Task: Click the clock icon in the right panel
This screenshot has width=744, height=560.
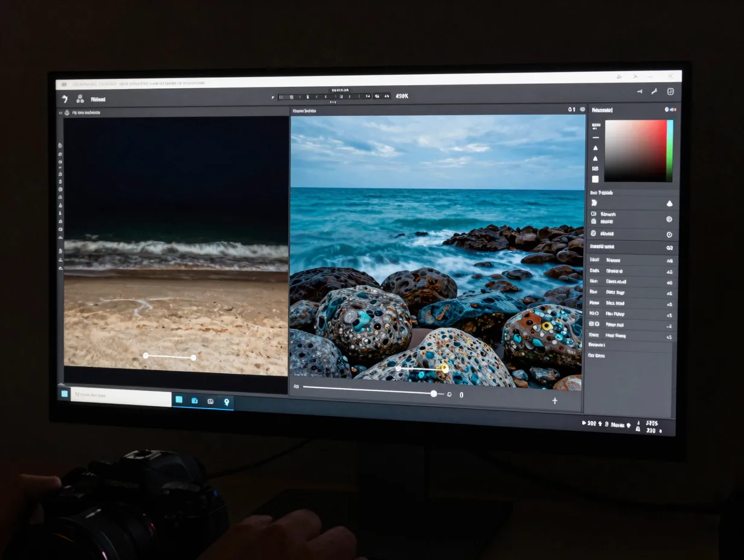Action: pos(669,234)
